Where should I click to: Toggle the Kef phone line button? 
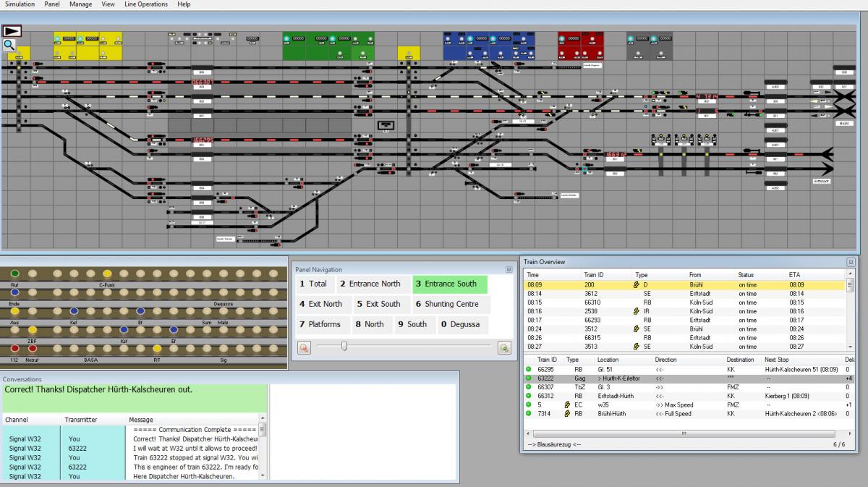pos(75,310)
